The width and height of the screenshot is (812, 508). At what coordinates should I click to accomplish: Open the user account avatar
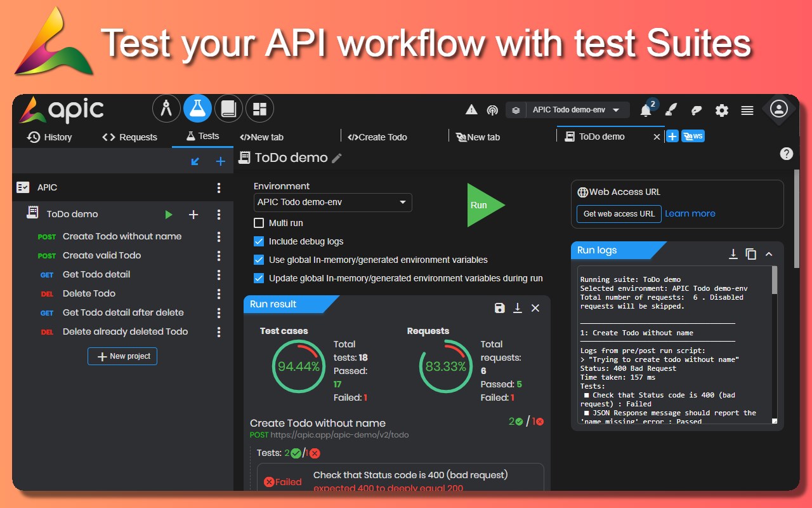click(778, 109)
